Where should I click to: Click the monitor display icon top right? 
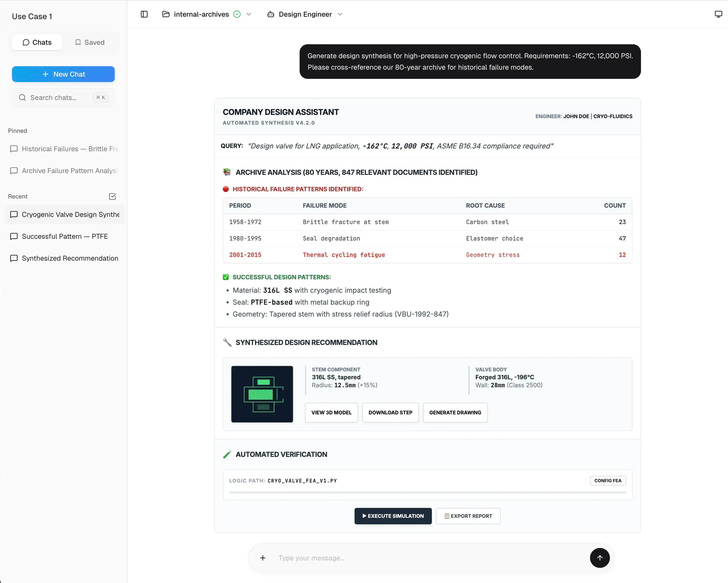[x=718, y=14]
